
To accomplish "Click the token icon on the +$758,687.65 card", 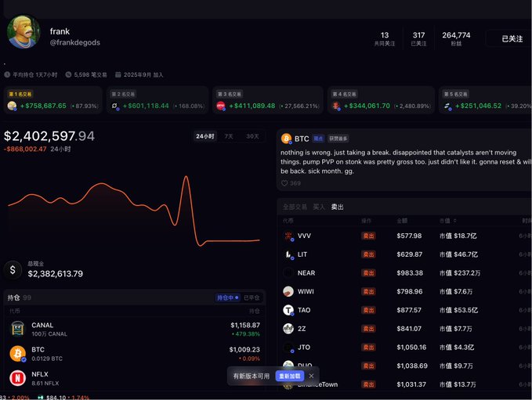I will coord(12,106).
